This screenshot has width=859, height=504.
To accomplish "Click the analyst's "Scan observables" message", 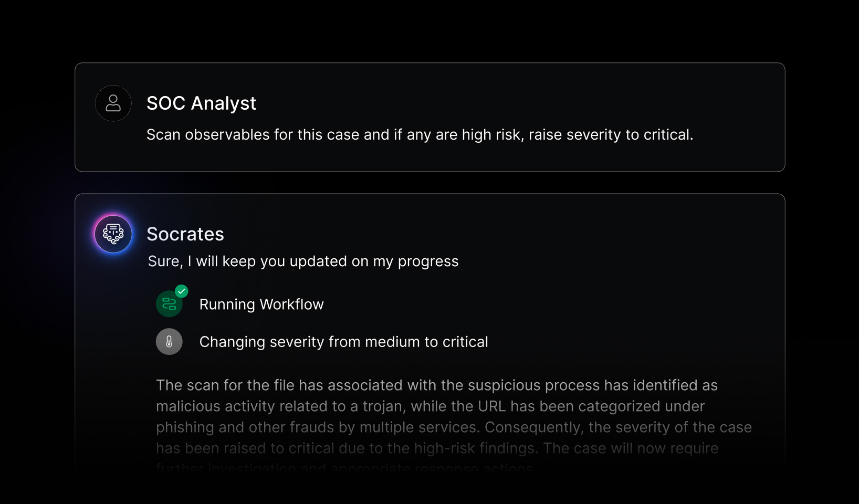I will 420,135.
